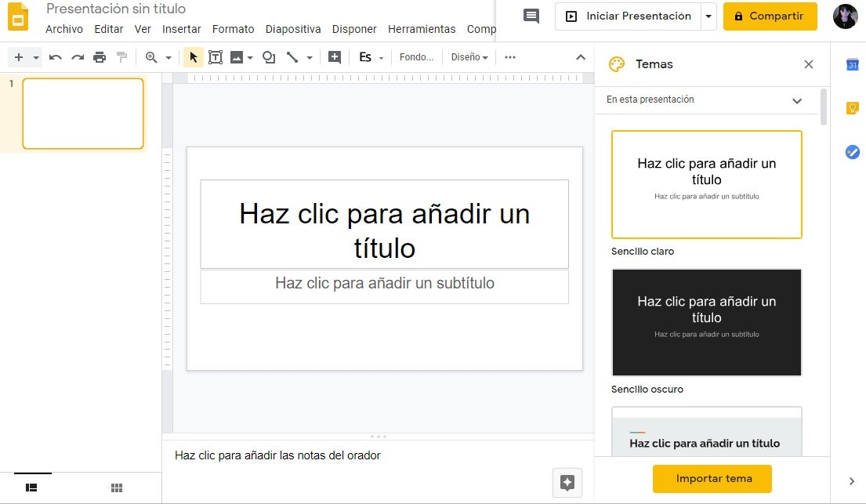
Task: Switch to grid view of slides
Action: pos(117,488)
